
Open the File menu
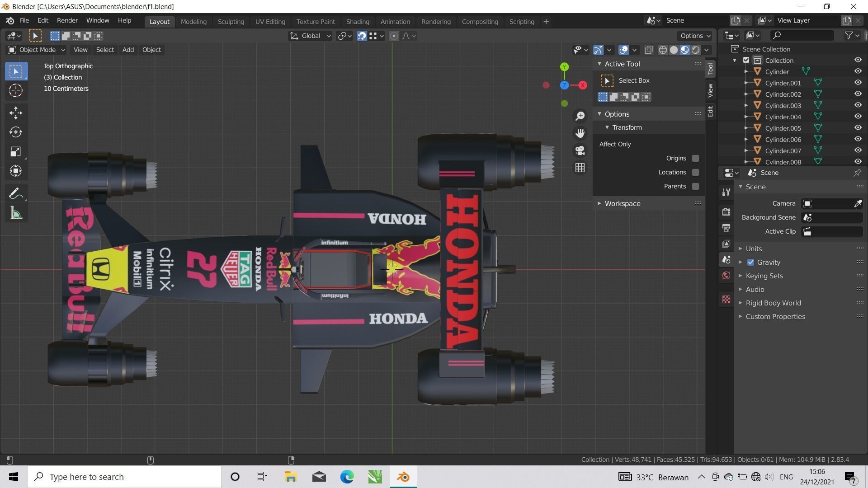(x=24, y=21)
